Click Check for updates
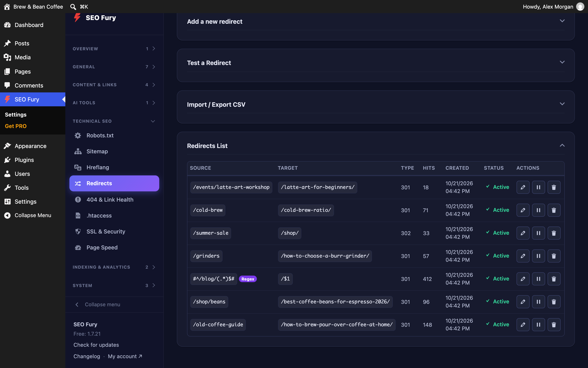 [96, 345]
